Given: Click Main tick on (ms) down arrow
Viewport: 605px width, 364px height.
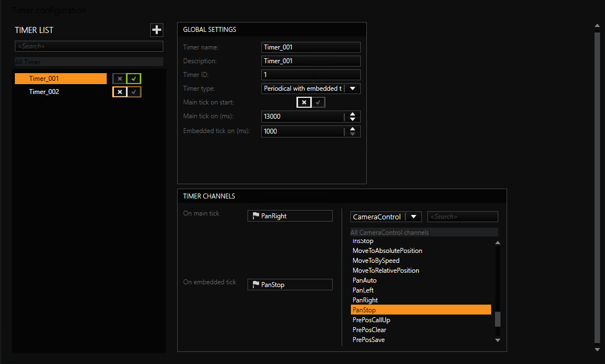Looking at the screenshot, I should click(x=353, y=119).
